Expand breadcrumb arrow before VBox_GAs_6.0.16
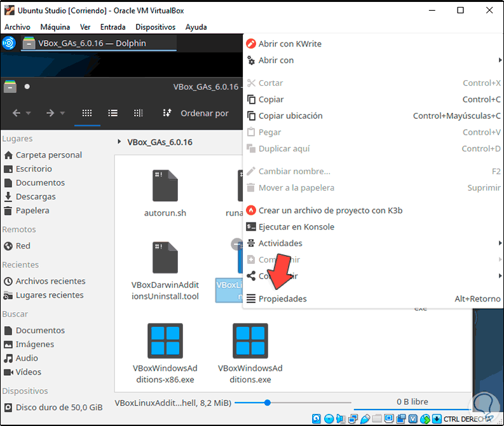Viewport: 504px width, 426px height. [119, 141]
